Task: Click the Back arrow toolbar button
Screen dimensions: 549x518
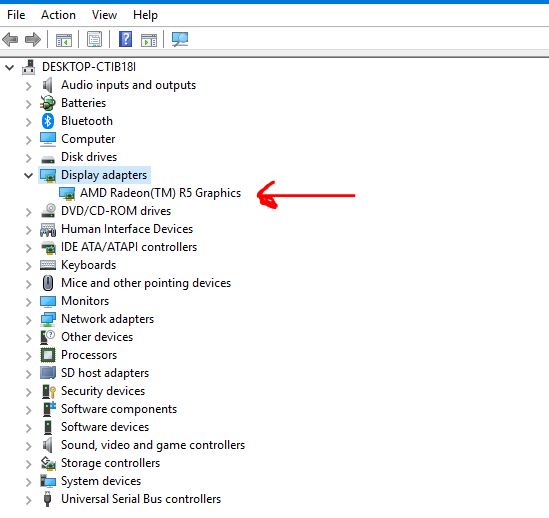Action: point(10,39)
